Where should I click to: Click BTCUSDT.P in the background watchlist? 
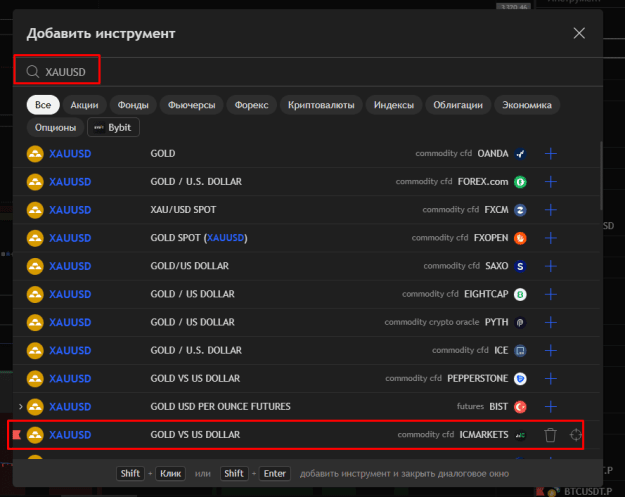click(x=588, y=492)
